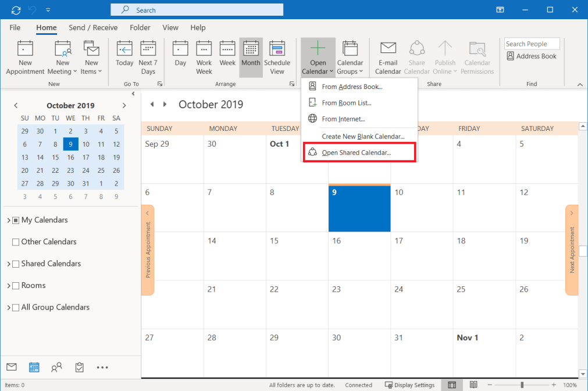This screenshot has height=391, width=588.
Task: Toggle the My Calendars checkbox
Action: click(16, 221)
